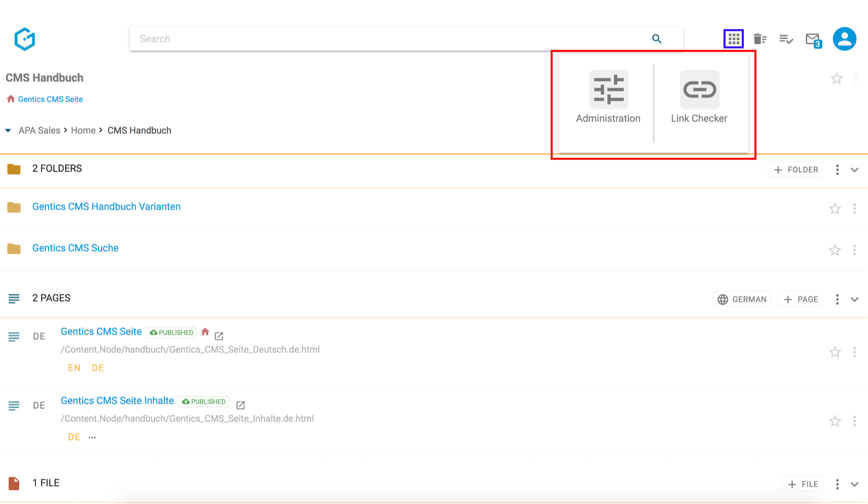The image size is (868, 504).
Task: Open the apps grid menu icon
Action: [x=734, y=38]
